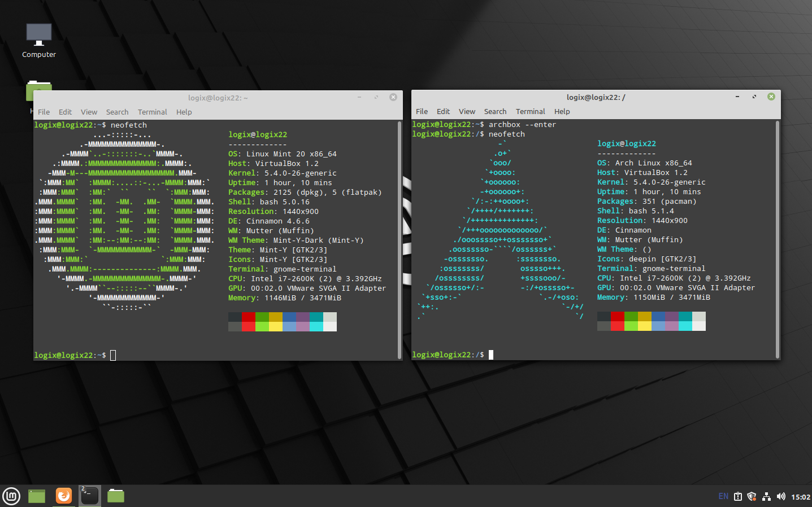Click the Show Desktop icon in the panel
This screenshot has width=812, height=507.
tap(37, 496)
